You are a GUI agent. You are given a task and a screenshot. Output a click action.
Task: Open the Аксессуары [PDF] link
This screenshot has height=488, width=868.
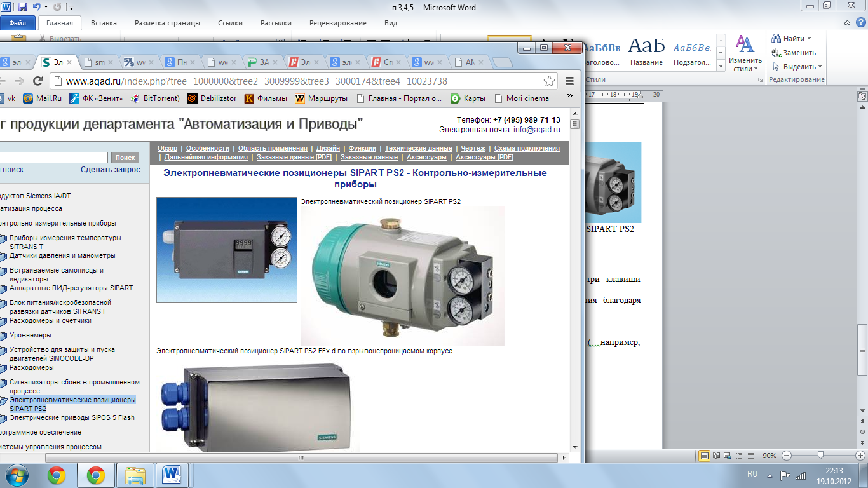pos(484,157)
